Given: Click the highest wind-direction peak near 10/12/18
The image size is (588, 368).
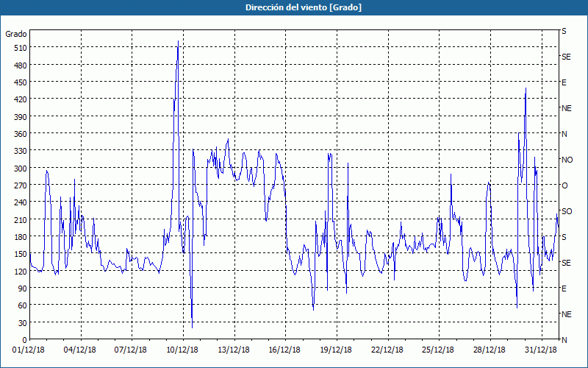Looking at the screenshot, I should pyautogui.click(x=178, y=41).
